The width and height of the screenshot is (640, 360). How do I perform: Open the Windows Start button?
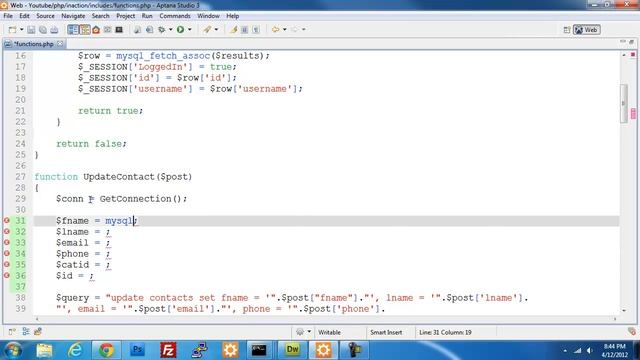[x=13, y=350]
